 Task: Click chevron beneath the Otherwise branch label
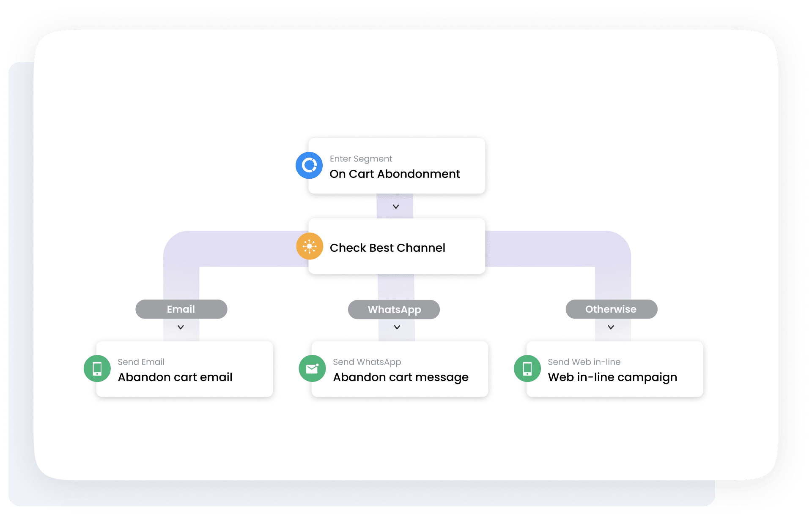(x=611, y=327)
